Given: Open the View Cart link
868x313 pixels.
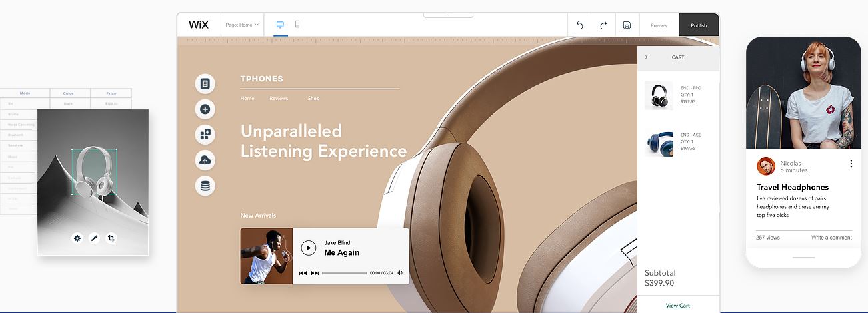Looking at the screenshot, I should [678, 306].
